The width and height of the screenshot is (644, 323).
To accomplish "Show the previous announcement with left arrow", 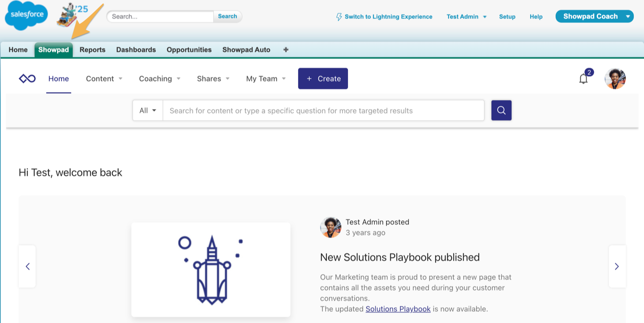I will tap(27, 266).
